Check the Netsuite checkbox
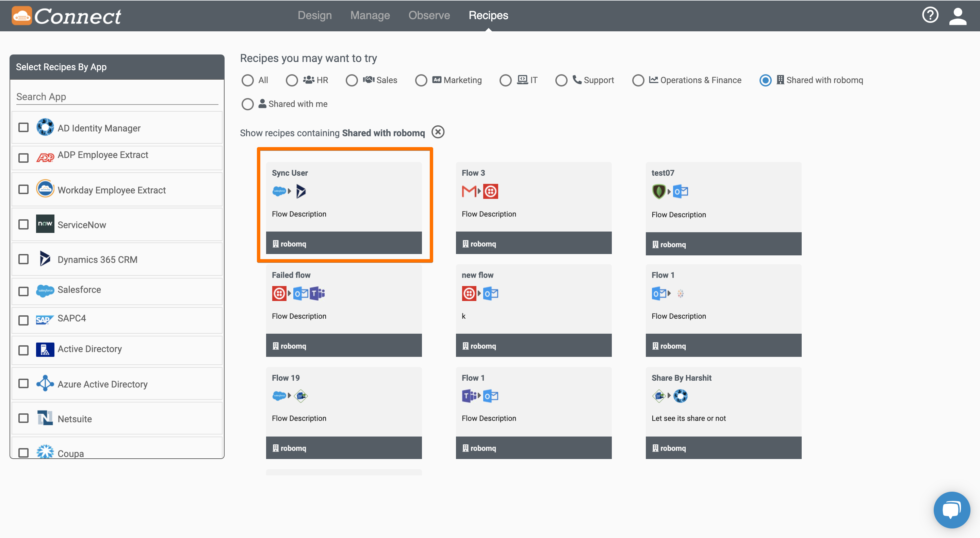 pyautogui.click(x=23, y=418)
